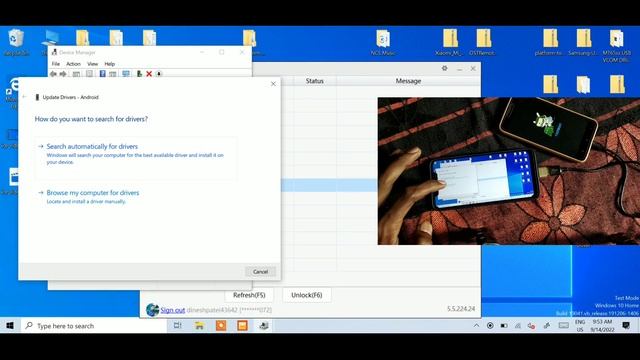Select the Recycle Bin desktop icon
Viewport: 640px width, 360px height.
pyautogui.click(x=16, y=42)
